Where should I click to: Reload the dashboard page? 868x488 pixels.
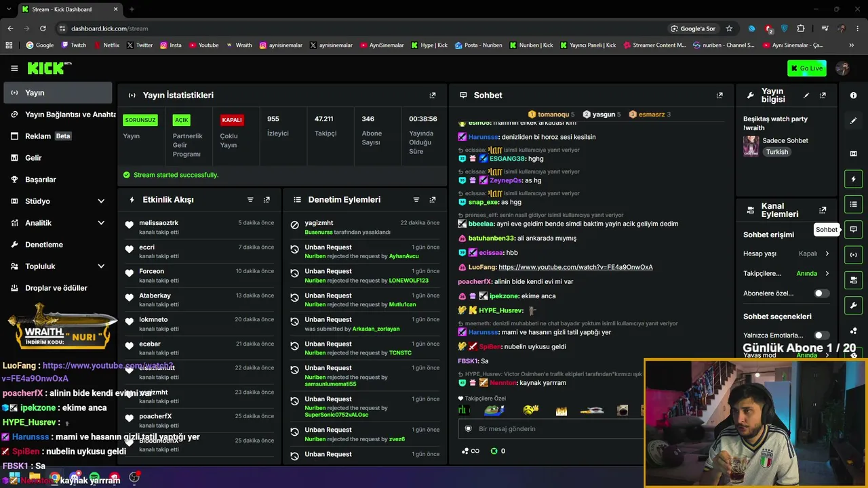pos(43,28)
